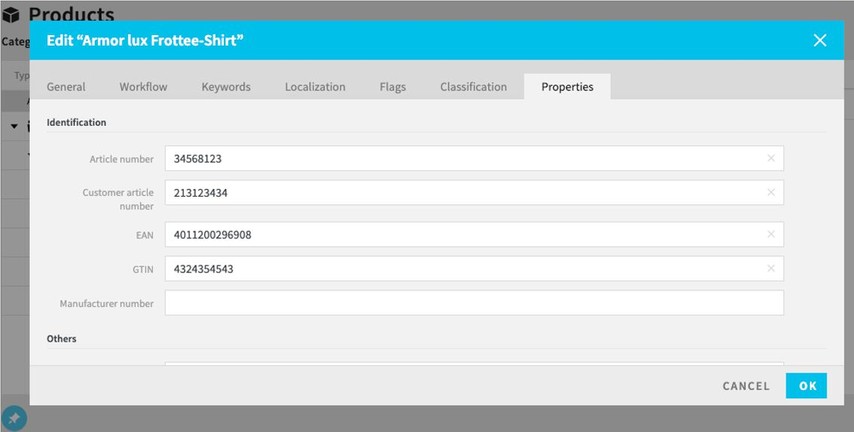This screenshot has width=854, height=432.
Task: Click the Products cube icon
Action: pos(11,15)
